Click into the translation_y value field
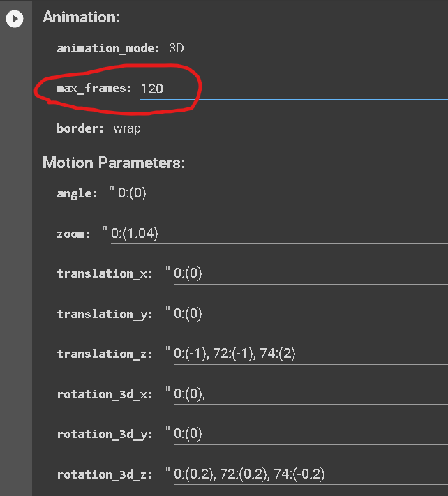Viewport: 448px width, 496px height. (311, 314)
